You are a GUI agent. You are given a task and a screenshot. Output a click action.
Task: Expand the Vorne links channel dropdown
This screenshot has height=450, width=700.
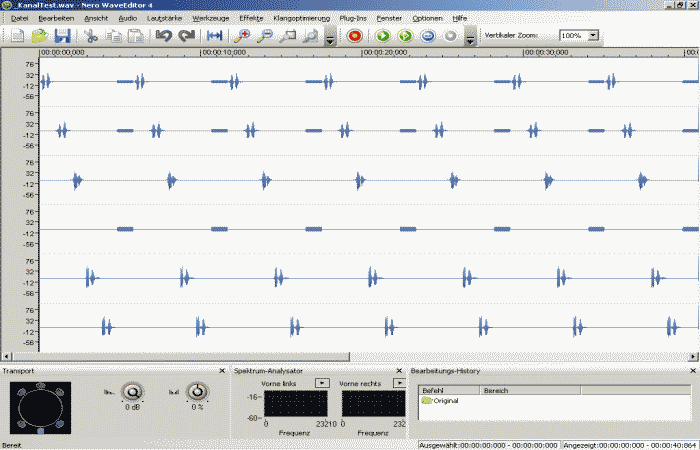pos(322,382)
